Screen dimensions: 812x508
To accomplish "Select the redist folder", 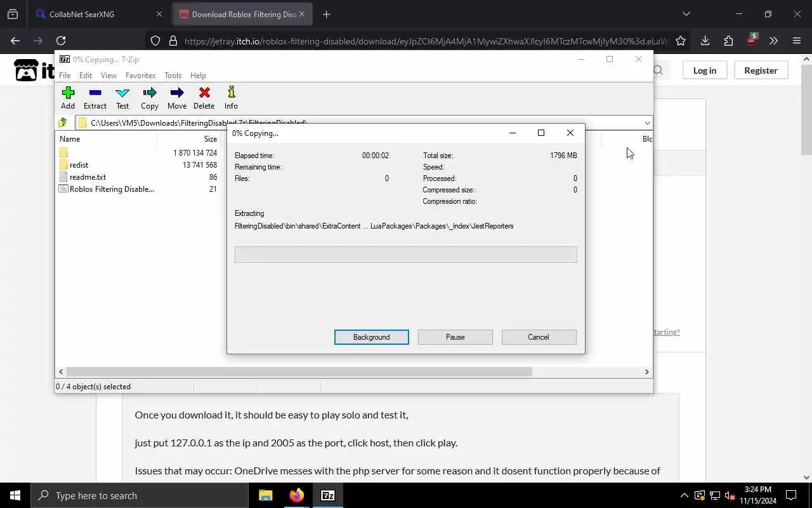I will (79, 165).
